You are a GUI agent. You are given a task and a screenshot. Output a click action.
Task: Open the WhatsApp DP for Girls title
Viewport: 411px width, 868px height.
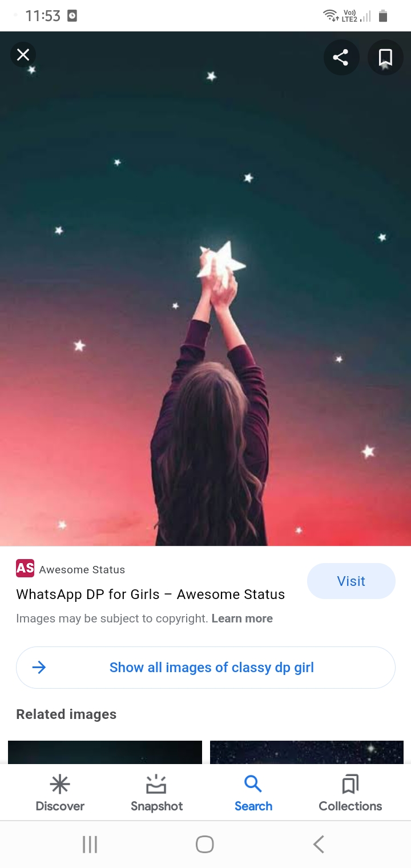click(x=151, y=594)
